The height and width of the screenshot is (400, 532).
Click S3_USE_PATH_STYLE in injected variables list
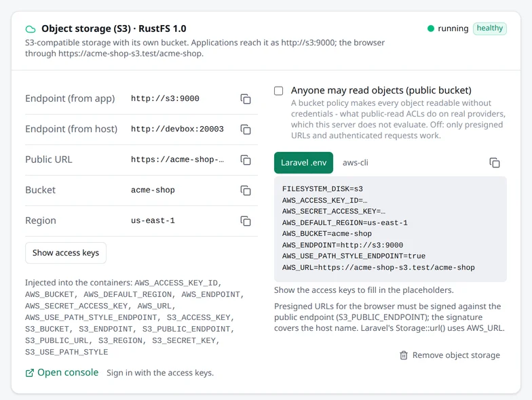pyautogui.click(x=66, y=353)
